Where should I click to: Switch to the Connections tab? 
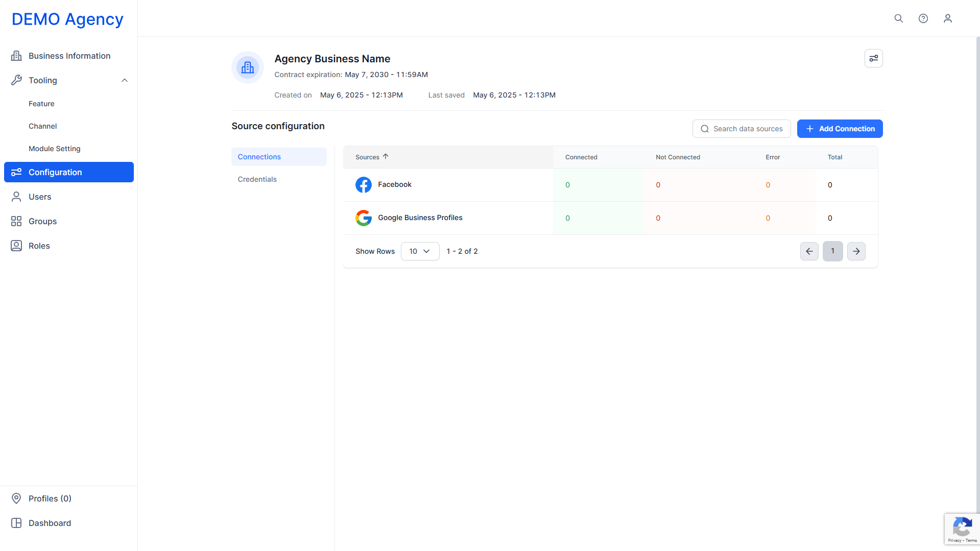pyautogui.click(x=279, y=157)
